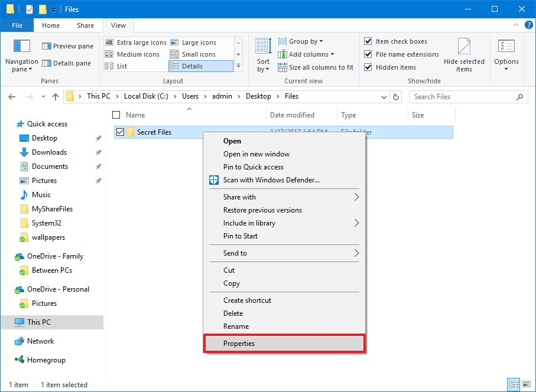This screenshot has height=392, width=536.
Task: Click the Preview pane button
Action: tap(68, 46)
